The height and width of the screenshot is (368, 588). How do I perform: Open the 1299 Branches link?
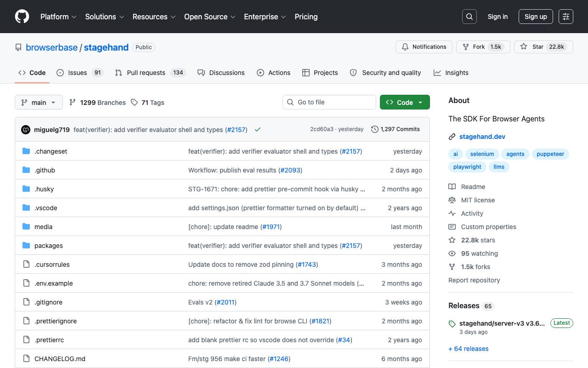click(x=97, y=103)
